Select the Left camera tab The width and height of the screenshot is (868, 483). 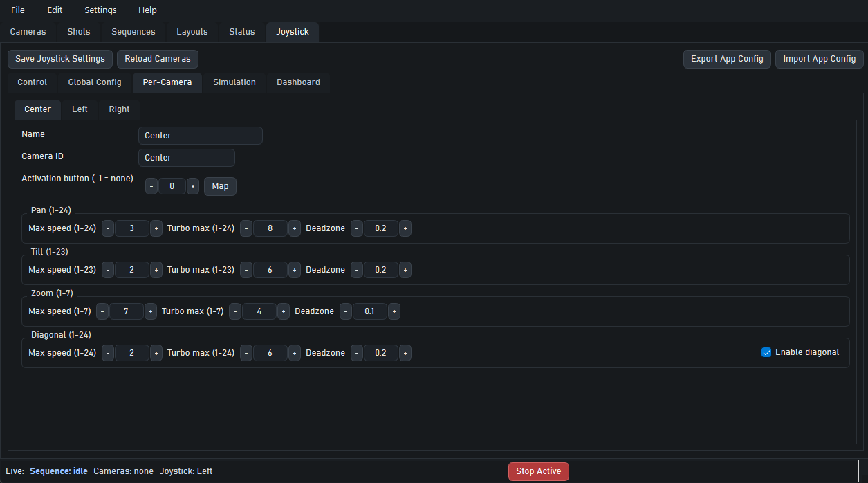80,109
